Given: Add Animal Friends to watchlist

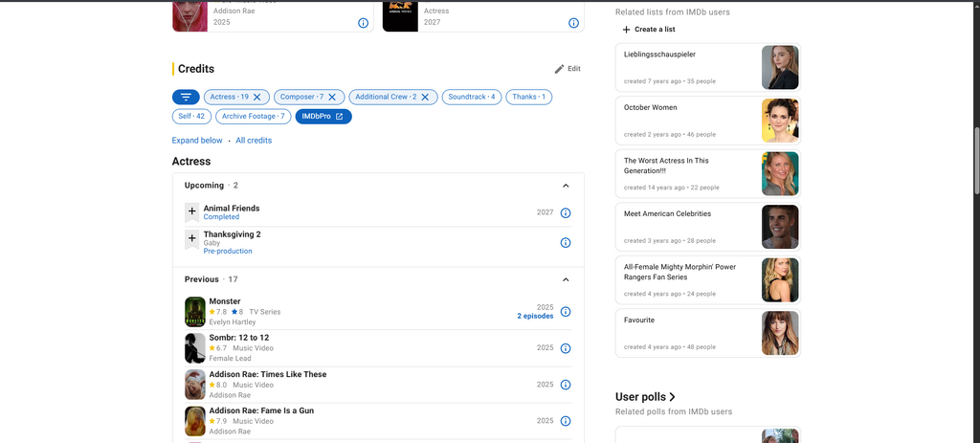Looking at the screenshot, I should point(191,211).
